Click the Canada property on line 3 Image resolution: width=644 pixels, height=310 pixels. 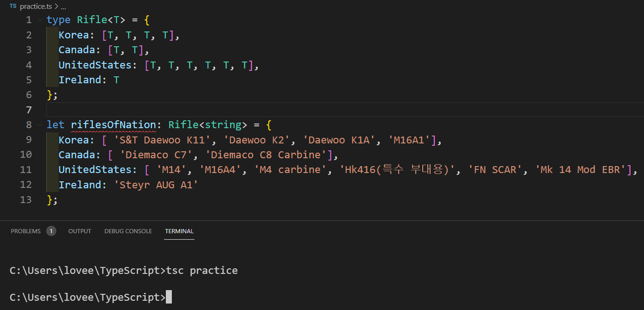click(x=77, y=50)
